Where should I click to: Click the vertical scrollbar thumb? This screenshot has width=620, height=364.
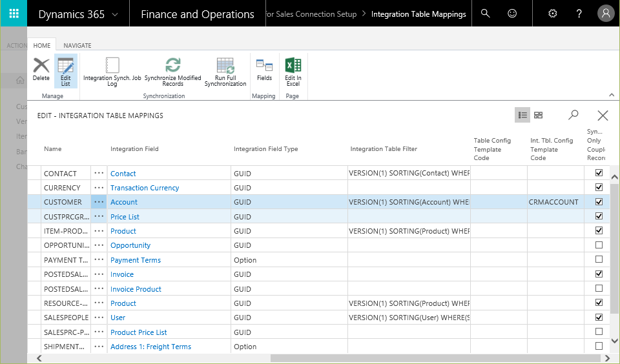pos(614,249)
